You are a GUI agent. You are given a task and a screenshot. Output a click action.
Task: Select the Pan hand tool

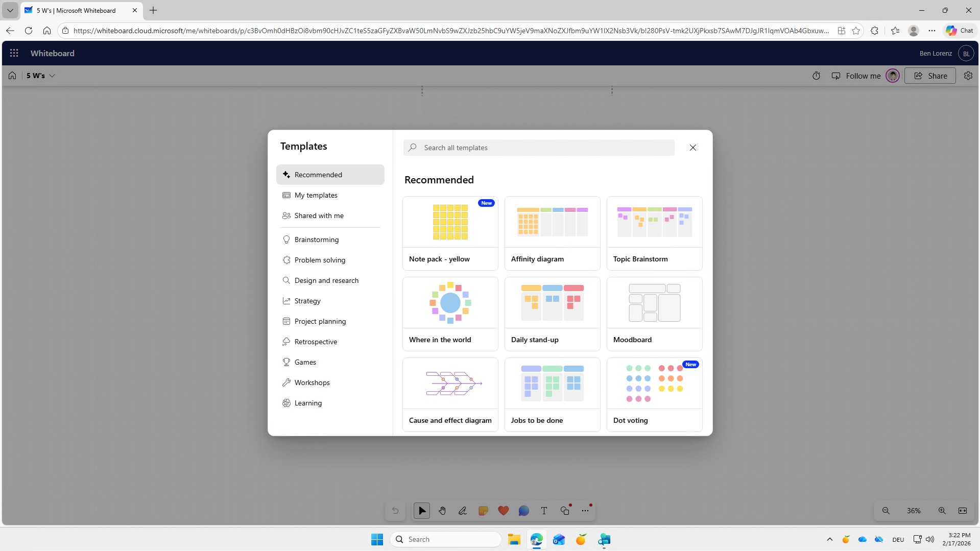pos(442,511)
